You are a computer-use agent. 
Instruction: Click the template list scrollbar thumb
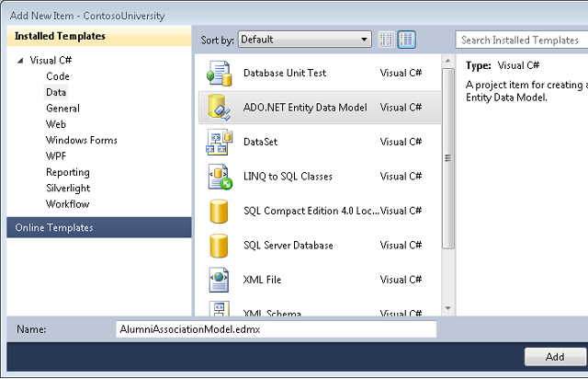(x=447, y=158)
